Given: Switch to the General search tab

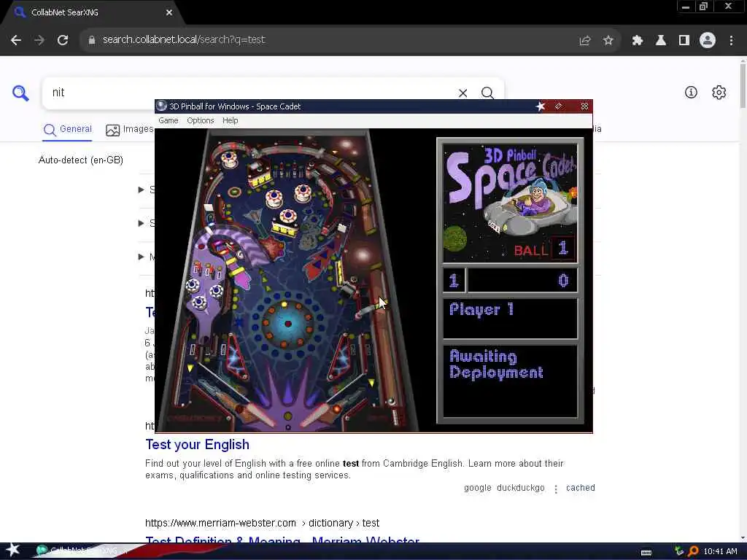Looking at the screenshot, I should point(68,130).
